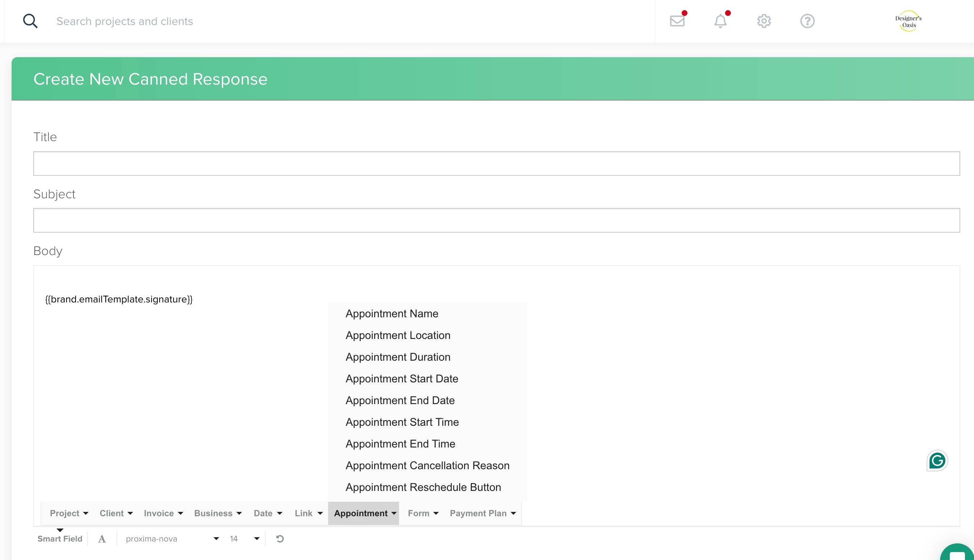Open the font color A tool
The height and width of the screenshot is (560, 974).
(x=102, y=538)
